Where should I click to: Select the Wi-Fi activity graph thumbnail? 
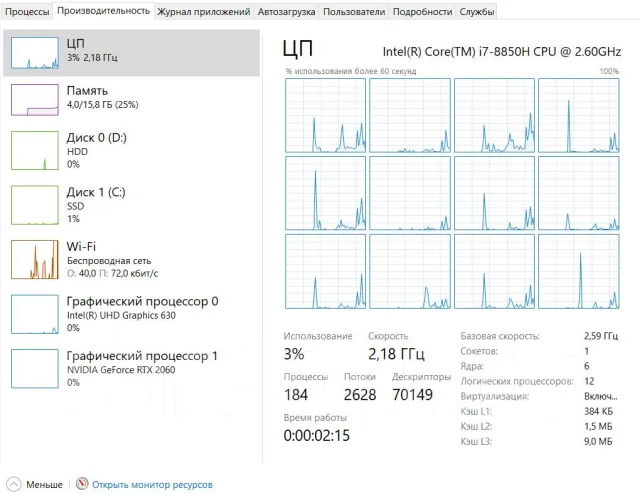tap(35, 260)
